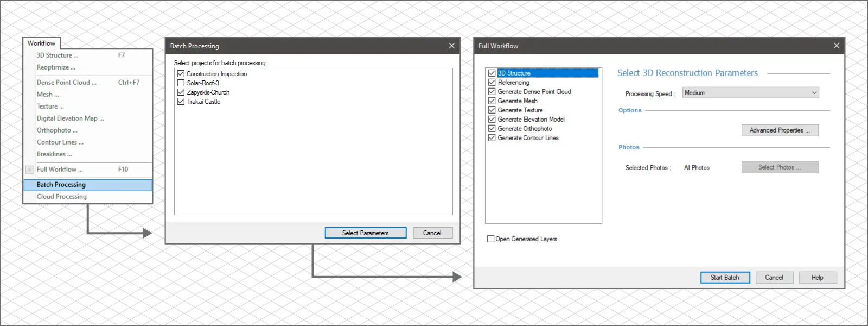
Task: Open Help in Full Workflow dialog
Action: [x=818, y=278]
